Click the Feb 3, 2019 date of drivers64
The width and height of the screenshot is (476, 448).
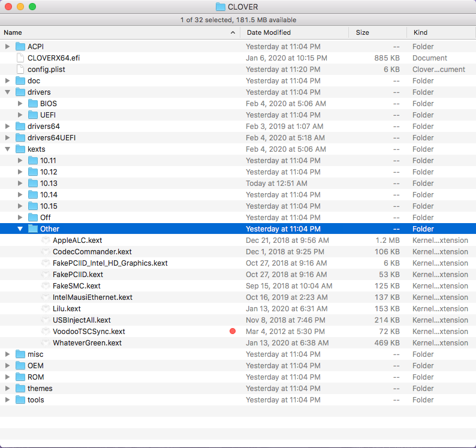(284, 127)
